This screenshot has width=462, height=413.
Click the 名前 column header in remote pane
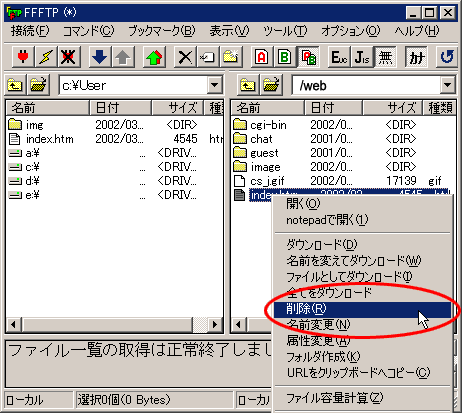(x=268, y=108)
